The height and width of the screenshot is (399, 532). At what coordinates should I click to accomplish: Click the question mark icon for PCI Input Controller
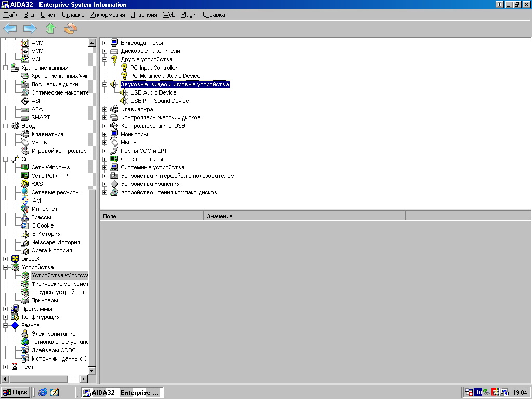click(x=124, y=68)
